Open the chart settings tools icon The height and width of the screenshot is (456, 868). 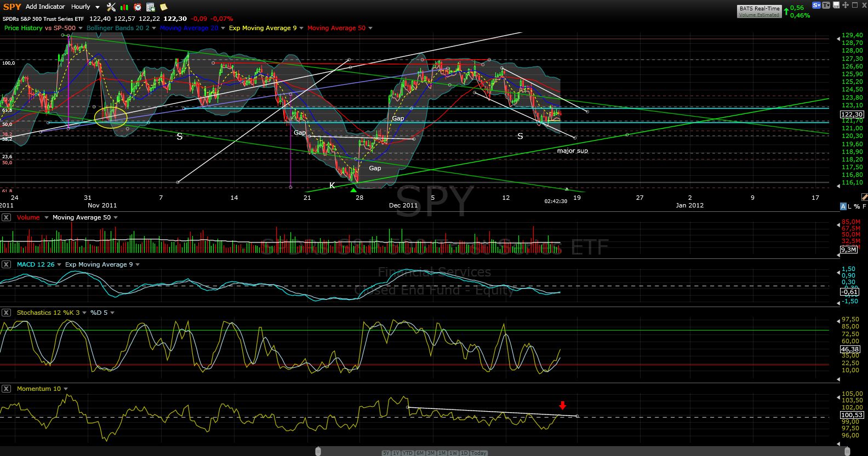(111, 7)
